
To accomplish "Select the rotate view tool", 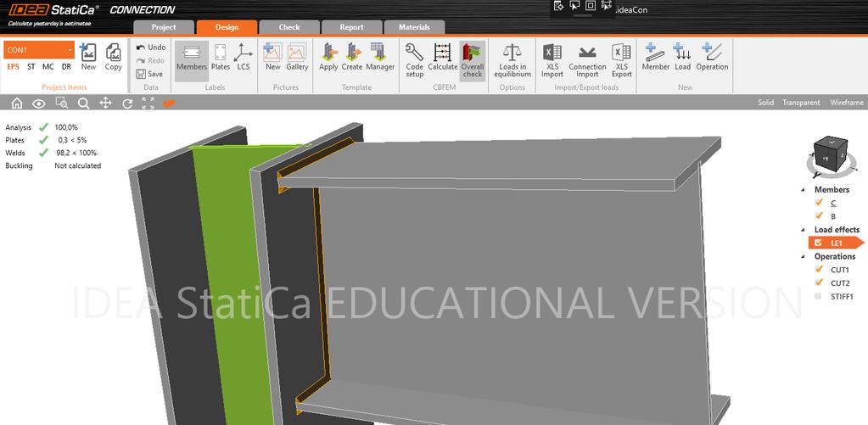I will tap(127, 103).
